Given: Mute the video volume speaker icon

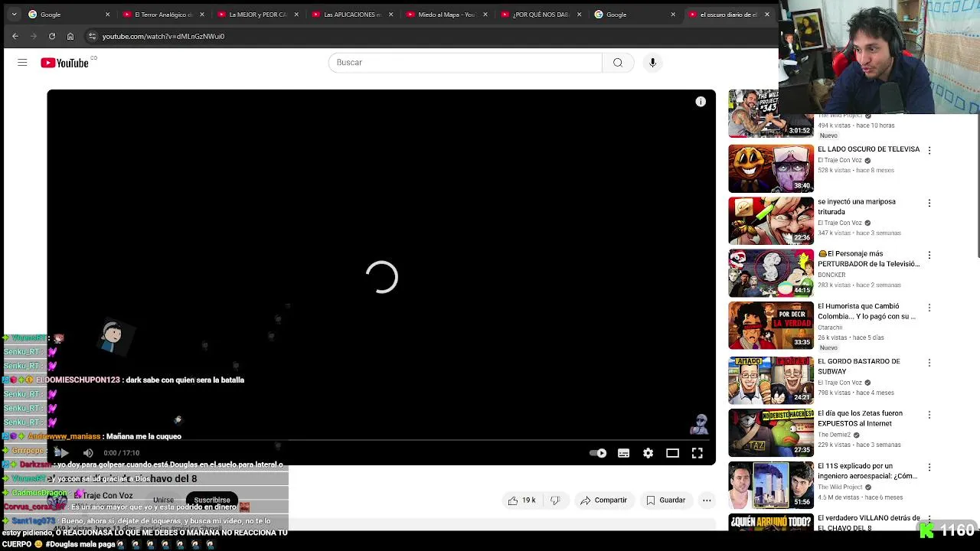Looking at the screenshot, I should pos(88,453).
